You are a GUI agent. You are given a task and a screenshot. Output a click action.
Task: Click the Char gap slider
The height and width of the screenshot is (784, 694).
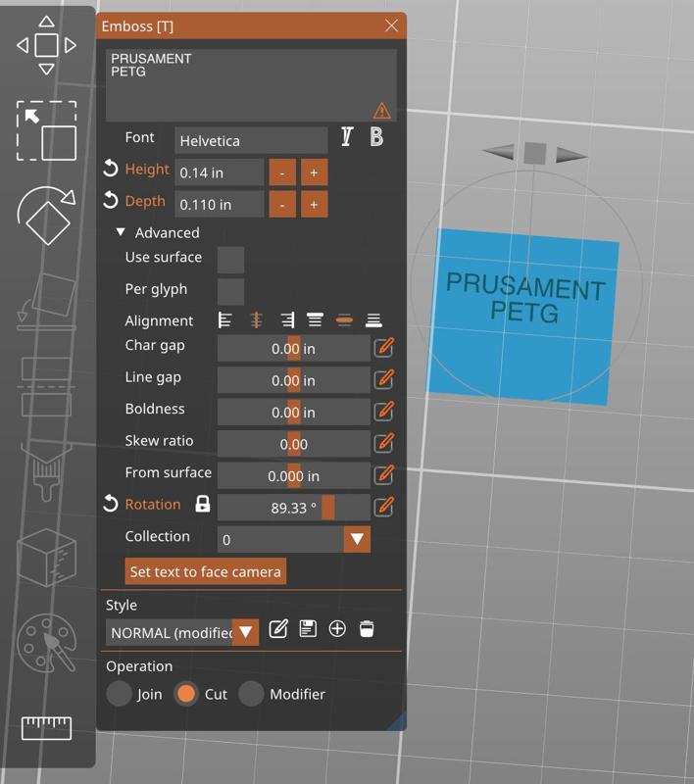pos(294,348)
